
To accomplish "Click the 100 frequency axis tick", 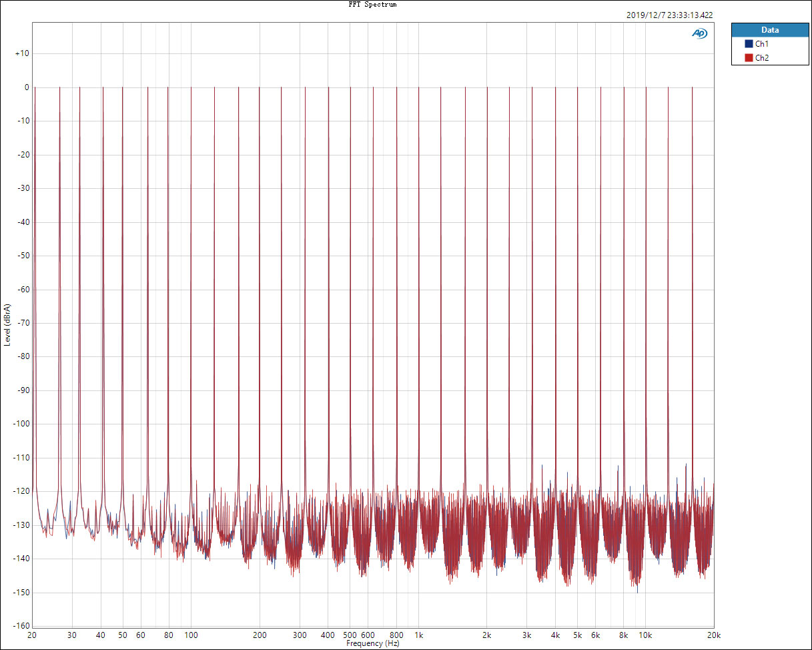I will (x=191, y=635).
